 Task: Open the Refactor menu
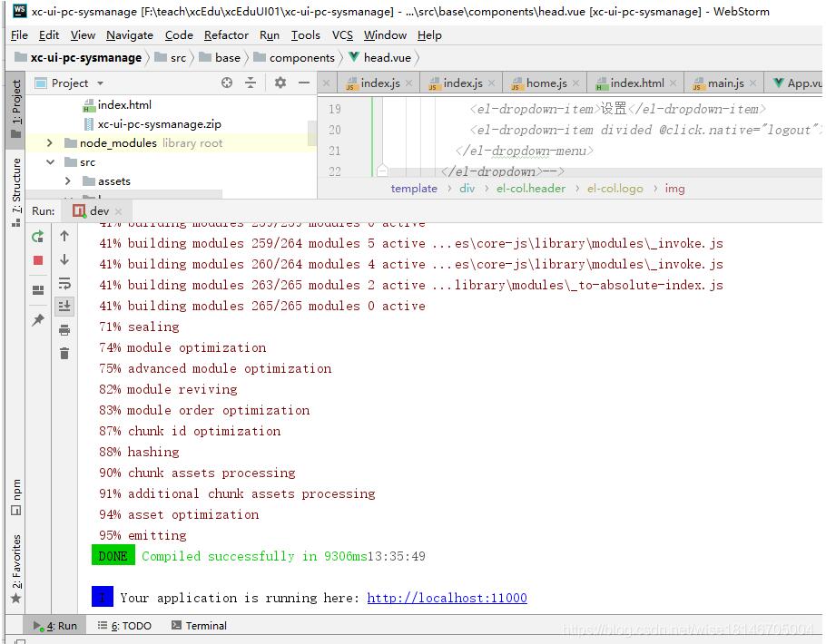226,35
